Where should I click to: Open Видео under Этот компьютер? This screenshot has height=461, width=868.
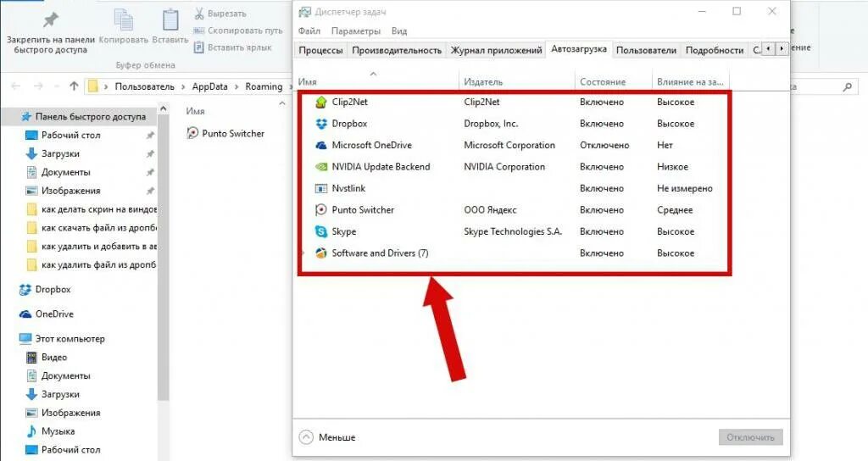[54, 357]
